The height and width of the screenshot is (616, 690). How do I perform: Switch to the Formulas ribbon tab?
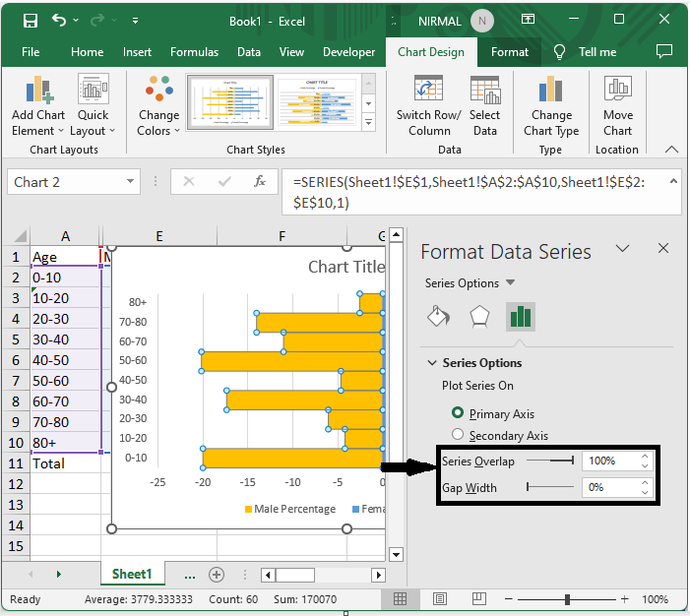[194, 52]
